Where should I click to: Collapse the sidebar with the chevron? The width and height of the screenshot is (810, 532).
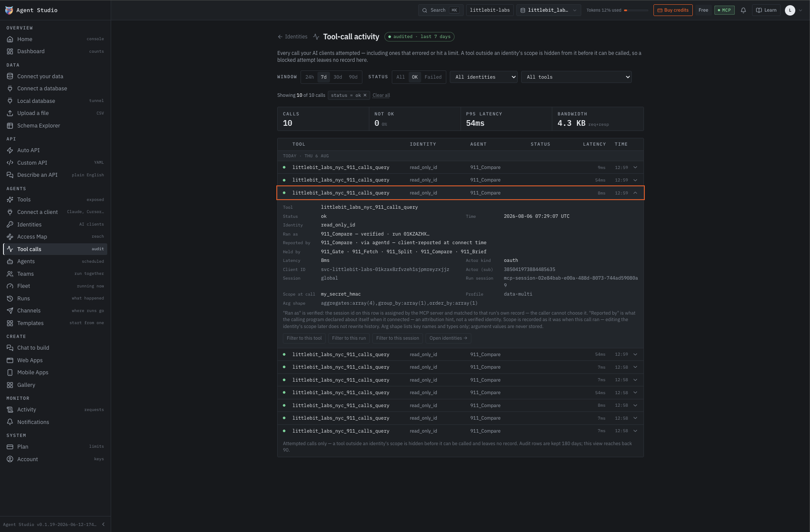103,524
